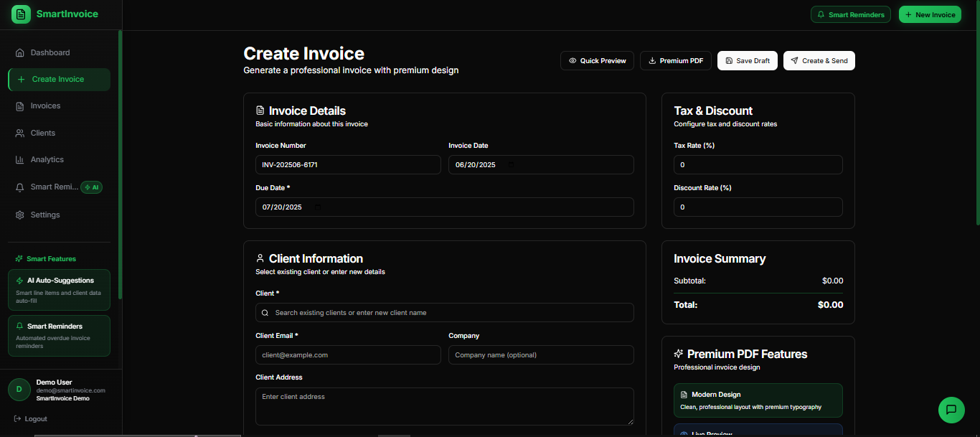Click the search magnifier in Client field
Screen dimensions: 980x437
pyautogui.click(x=265, y=313)
